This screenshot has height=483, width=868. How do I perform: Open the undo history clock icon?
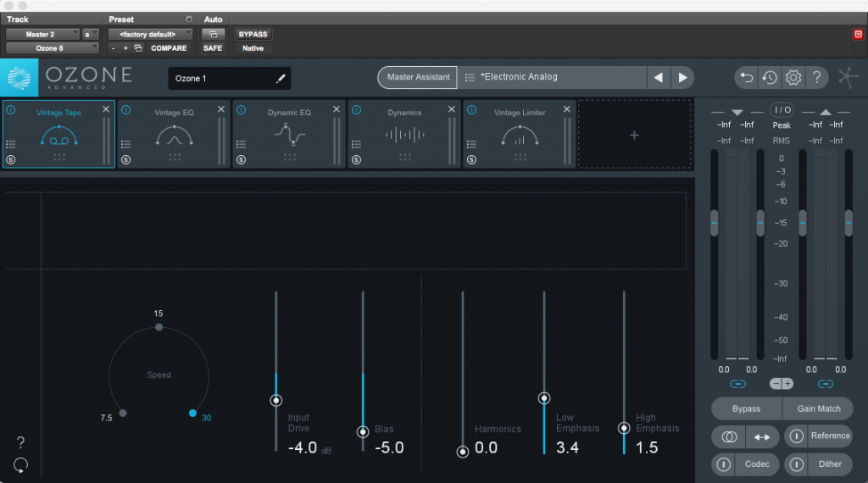(x=770, y=78)
